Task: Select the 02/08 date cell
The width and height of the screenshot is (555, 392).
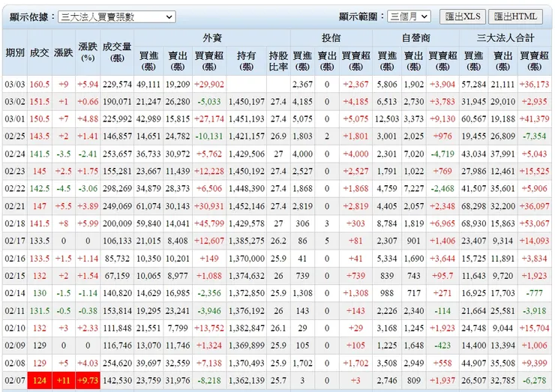Action: point(15,363)
